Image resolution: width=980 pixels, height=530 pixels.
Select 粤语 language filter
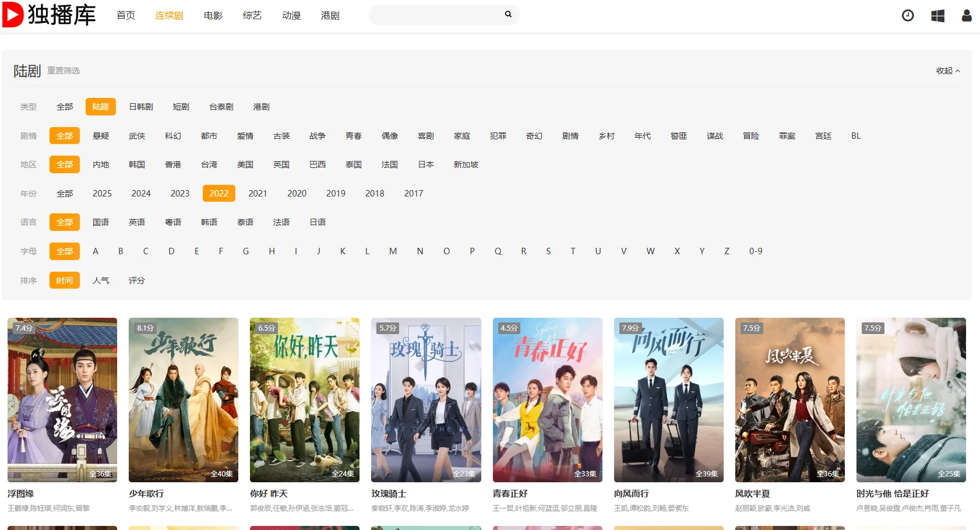pyautogui.click(x=173, y=222)
